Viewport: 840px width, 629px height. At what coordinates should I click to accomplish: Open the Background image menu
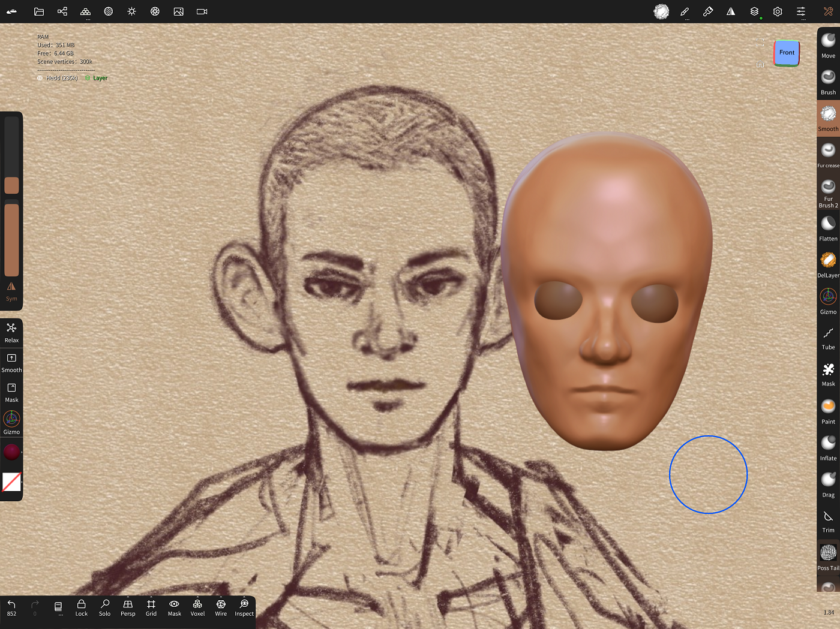pos(178,11)
